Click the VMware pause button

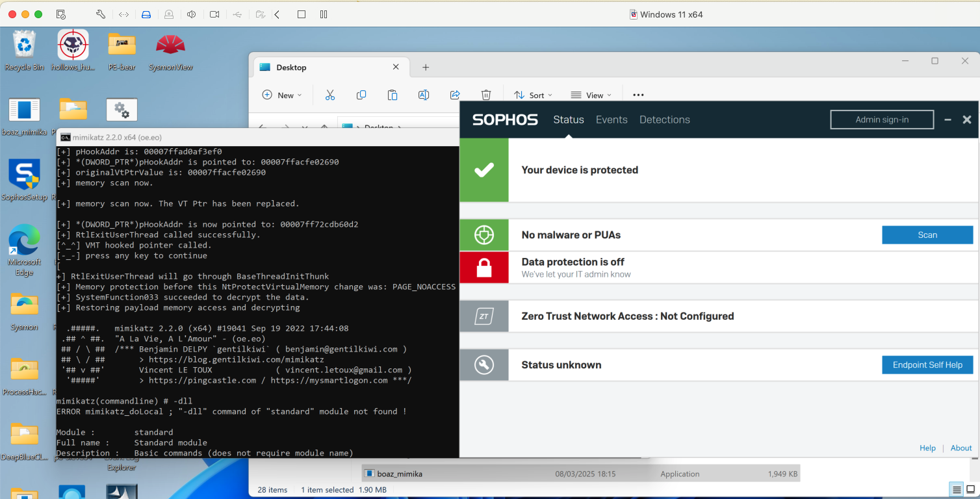pos(324,14)
